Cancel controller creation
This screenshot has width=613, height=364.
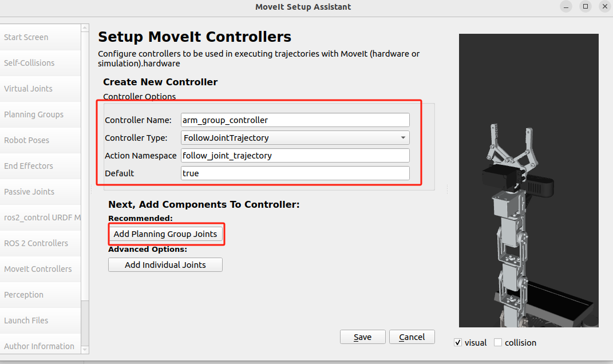point(412,337)
